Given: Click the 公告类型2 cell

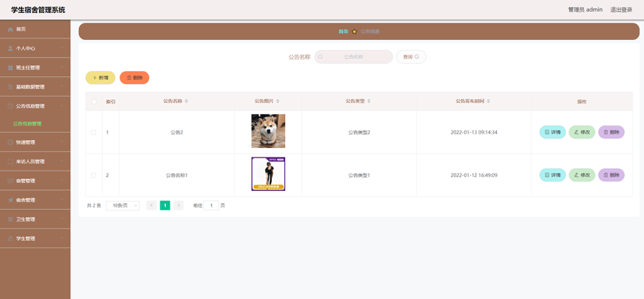Looking at the screenshot, I should tap(360, 132).
